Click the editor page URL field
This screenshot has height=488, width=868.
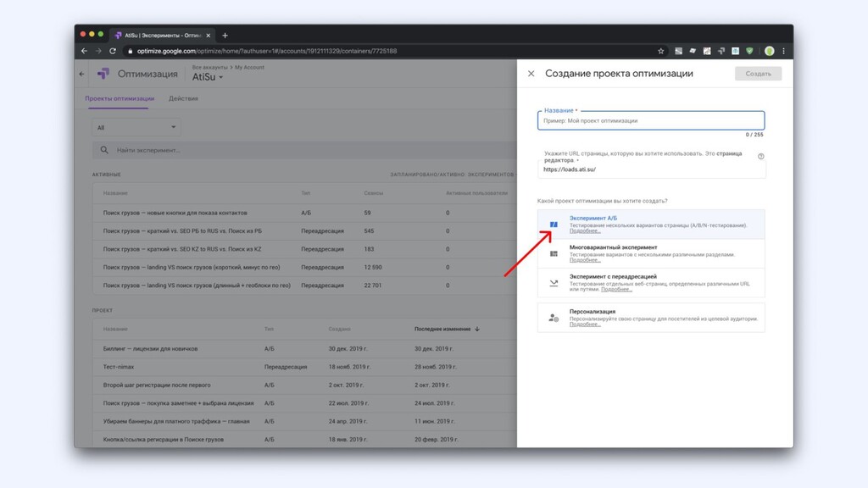pyautogui.click(x=651, y=169)
